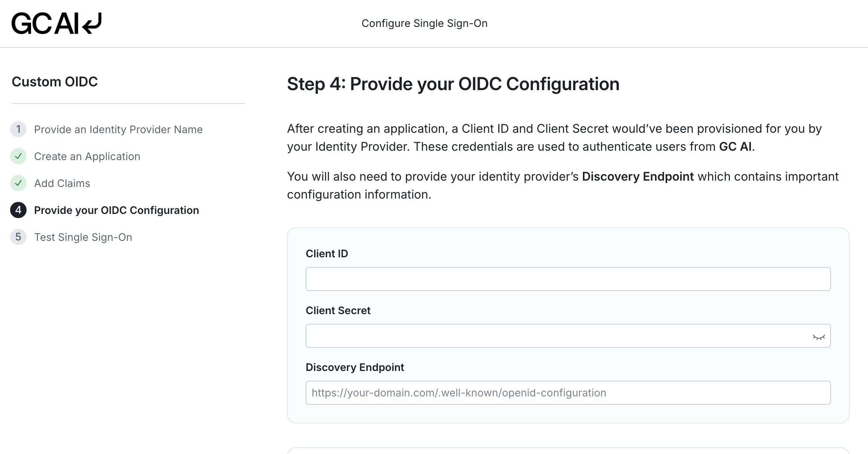The image size is (868, 454).
Task: Click the step 1 number circle
Action: click(18, 129)
